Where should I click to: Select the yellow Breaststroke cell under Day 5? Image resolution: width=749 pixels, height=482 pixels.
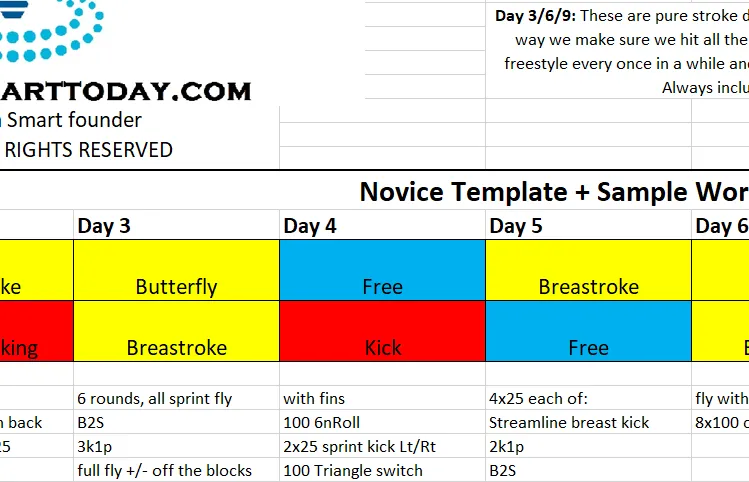point(588,270)
